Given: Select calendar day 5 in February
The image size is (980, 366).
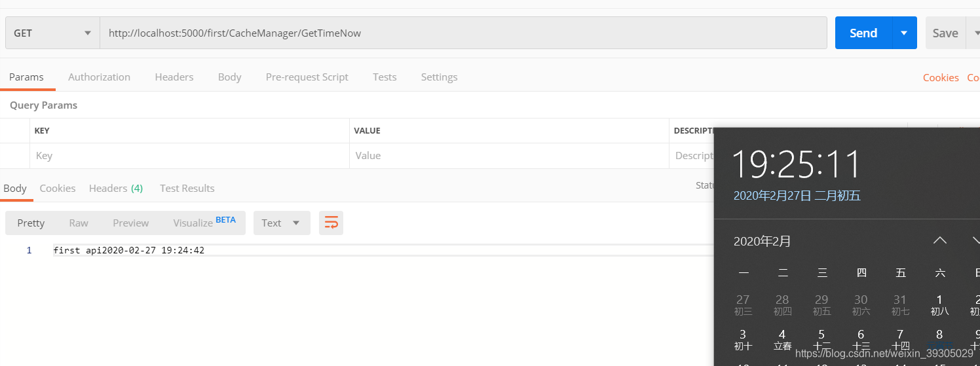Looking at the screenshot, I should (x=821, y=339).
